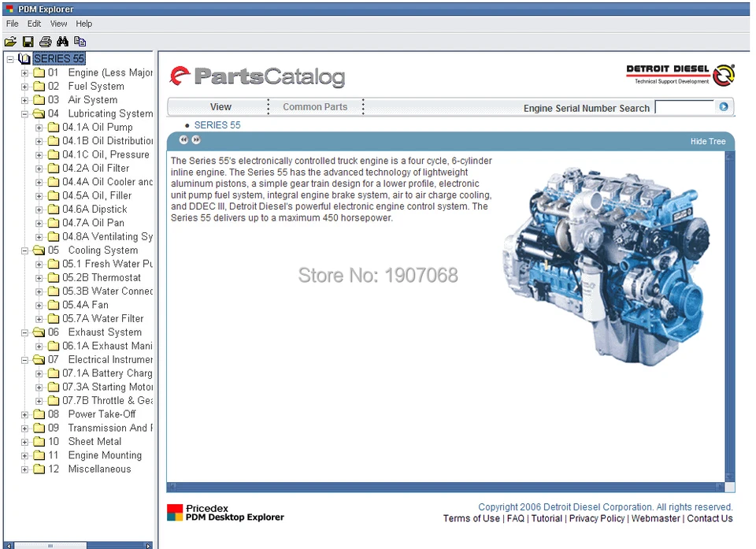Open the FAQ link

click(515, 518)
